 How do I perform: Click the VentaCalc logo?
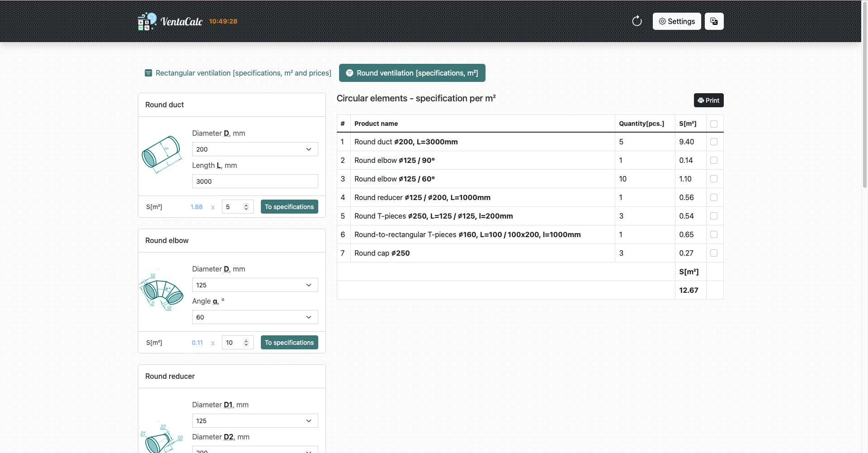(170, 21)
